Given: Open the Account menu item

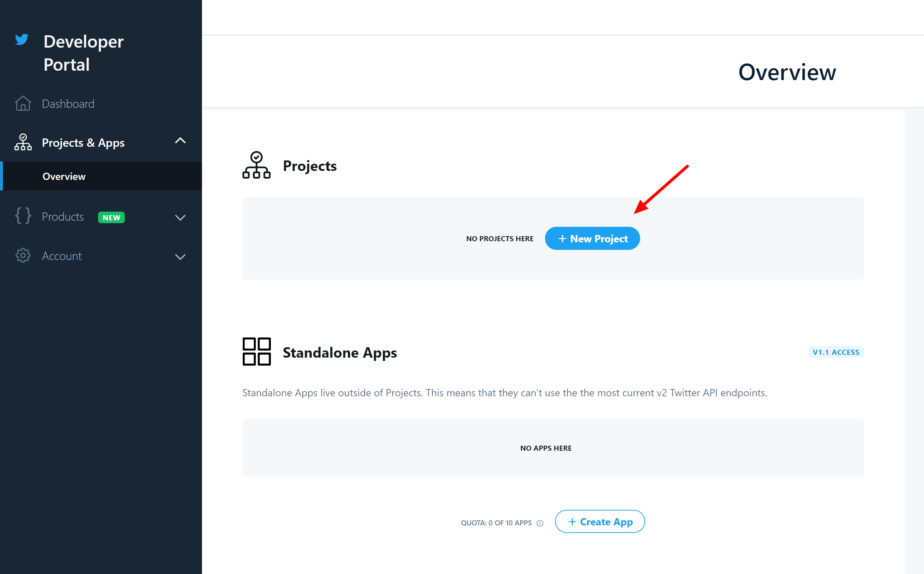Looking at the screenshot, I should [x=62, y=256].
